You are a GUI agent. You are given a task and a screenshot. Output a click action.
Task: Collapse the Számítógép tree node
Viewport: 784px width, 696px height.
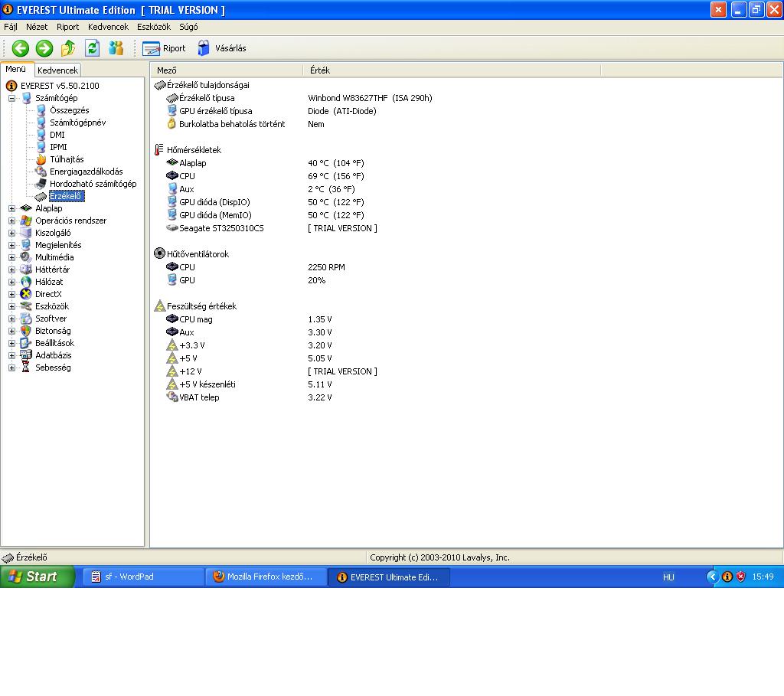[12, 99]
